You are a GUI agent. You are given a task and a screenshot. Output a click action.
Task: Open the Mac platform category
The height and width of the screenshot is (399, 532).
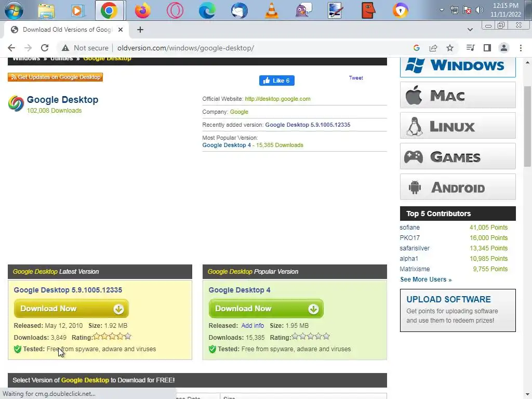[458, 95]
